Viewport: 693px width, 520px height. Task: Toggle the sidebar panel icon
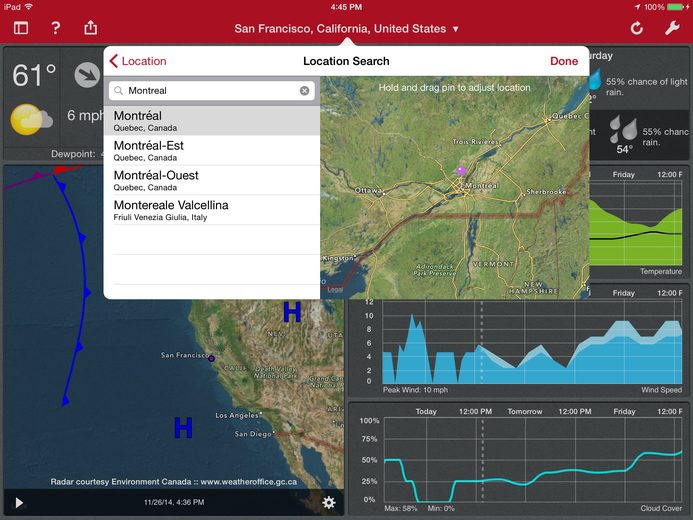[21, 28]
